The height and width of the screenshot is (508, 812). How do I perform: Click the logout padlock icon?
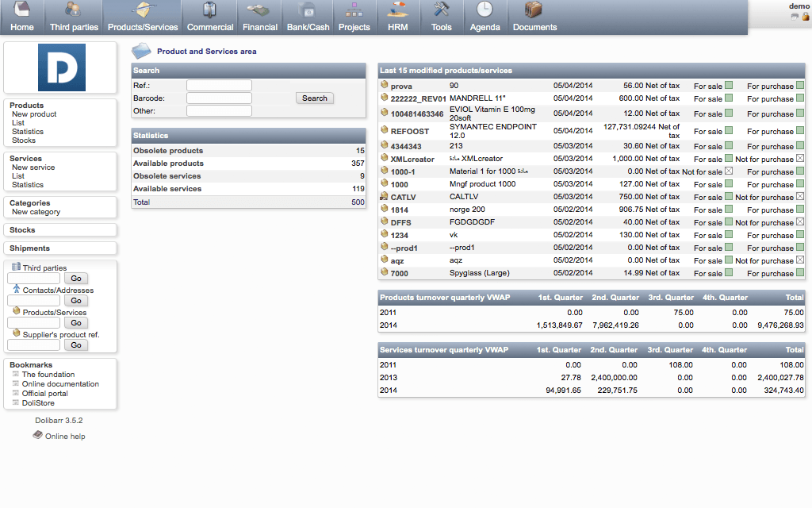[806, 16]
